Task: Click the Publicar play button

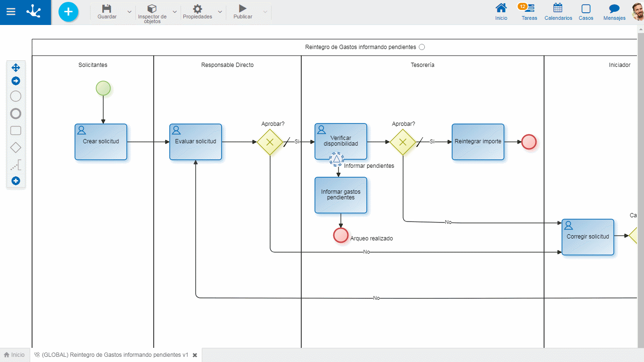Action: tap(242, 9)
